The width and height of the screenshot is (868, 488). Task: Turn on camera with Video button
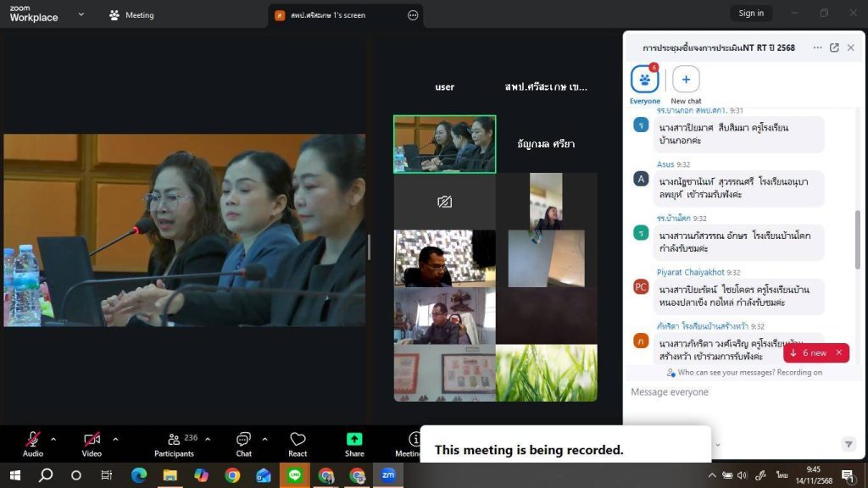click(92, 443)
